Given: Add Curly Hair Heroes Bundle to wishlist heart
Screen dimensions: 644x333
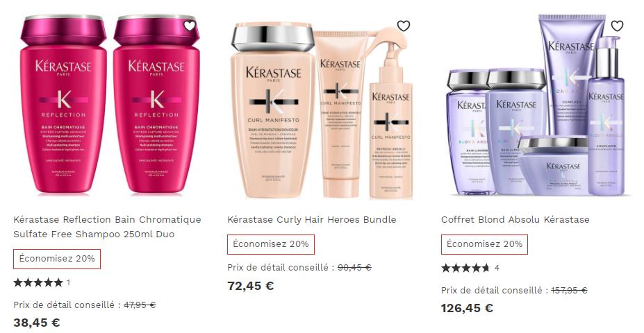Looking at the screenshot, I should [404, 26].
